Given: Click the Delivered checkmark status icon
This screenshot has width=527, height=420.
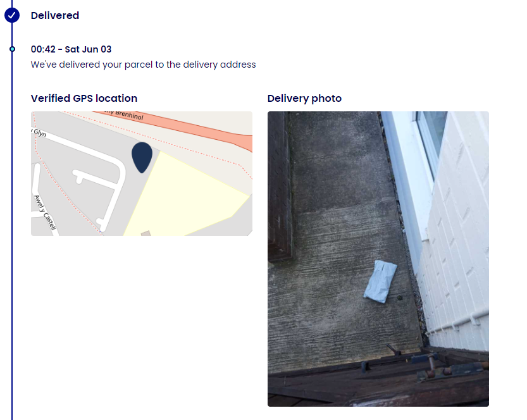Looking at the screenshot, I should pyautogui.click(x=11, y=15).
